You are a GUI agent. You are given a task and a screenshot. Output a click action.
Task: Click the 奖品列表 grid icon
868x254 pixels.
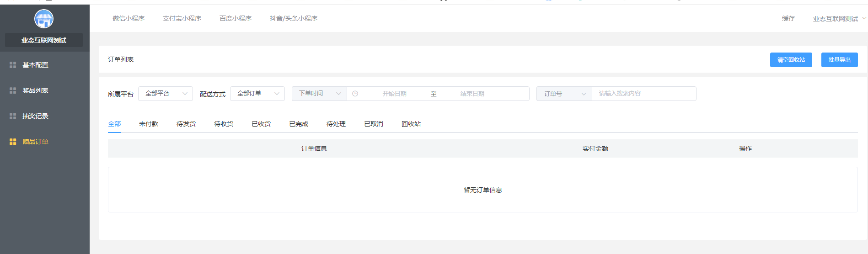(13, 90)
